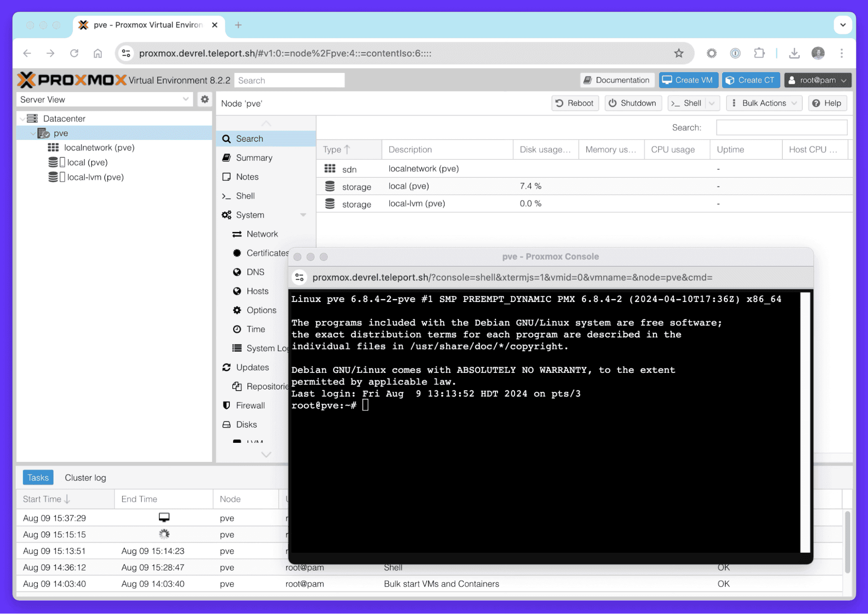
Task: Click the sun-shaped extension icon
Action: click(x=711, y=53)
